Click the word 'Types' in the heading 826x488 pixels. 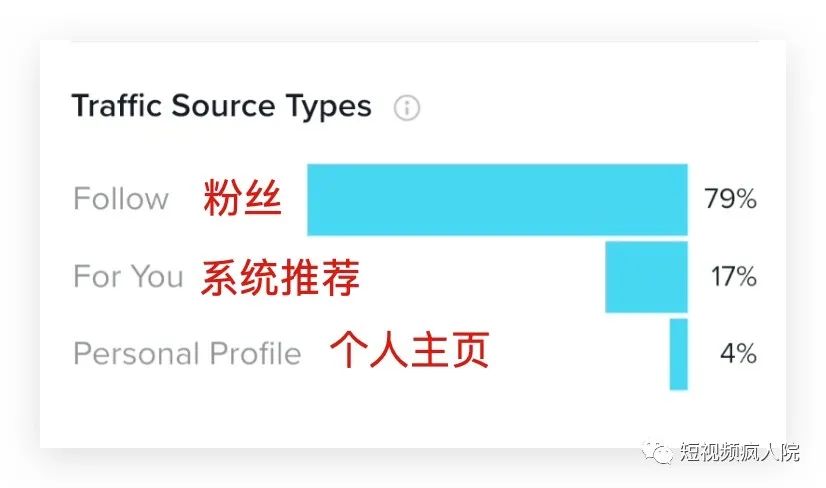(329, 107)
